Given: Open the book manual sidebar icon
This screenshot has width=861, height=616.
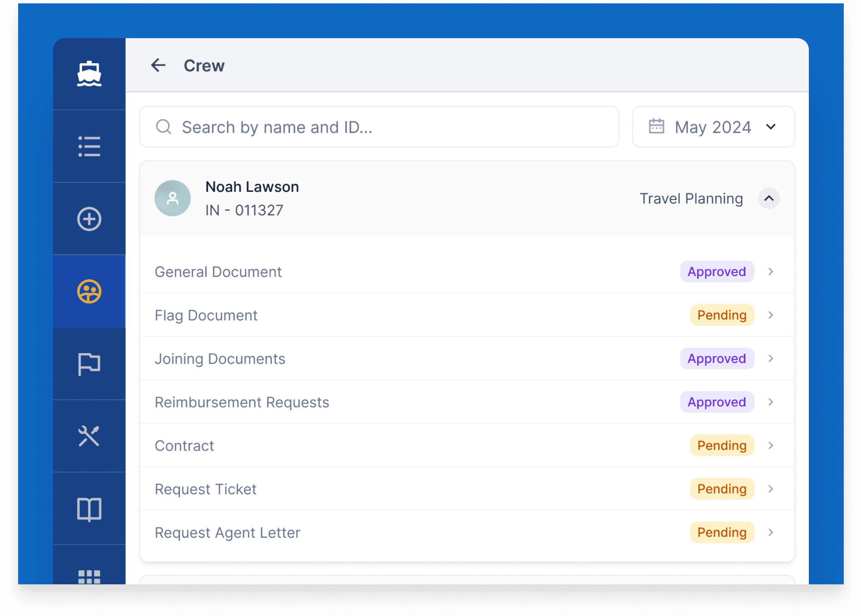Looking at the screenshot, I should click(x=89, y=509).
